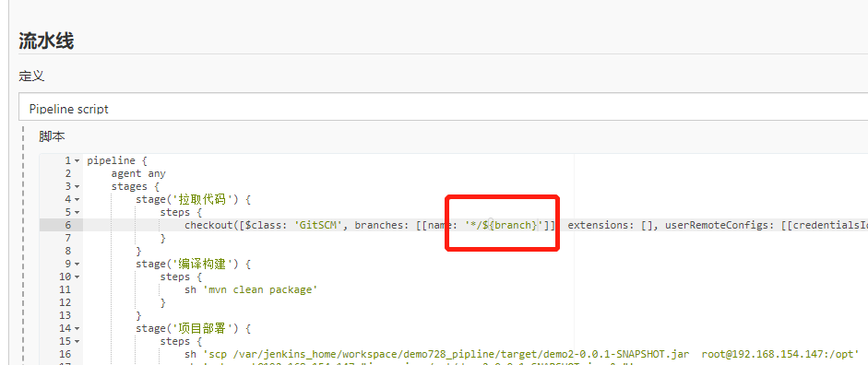Click the 流水线 section heading
Viewport: 868px width, 365px height.
coord(46,41)
